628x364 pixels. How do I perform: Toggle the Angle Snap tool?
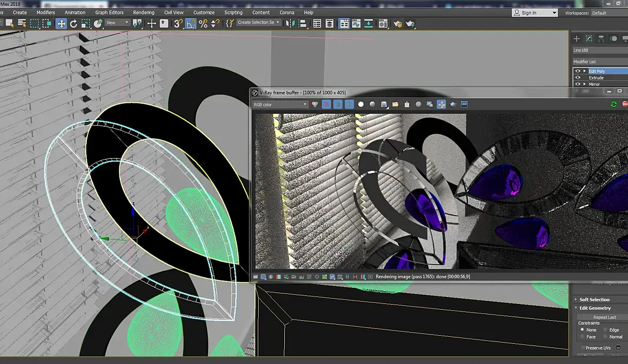191,23
